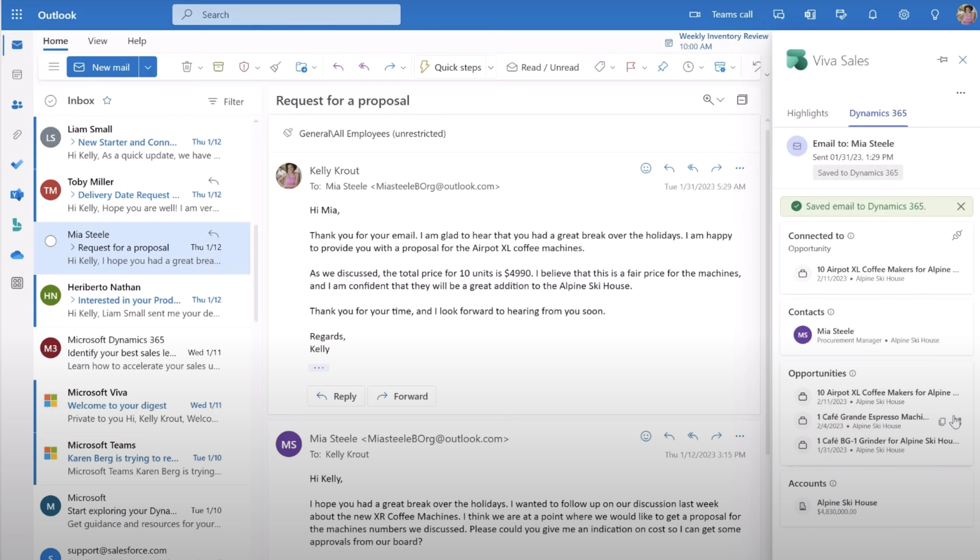Expand Quick steps dropdown arrow

(491, 68)
